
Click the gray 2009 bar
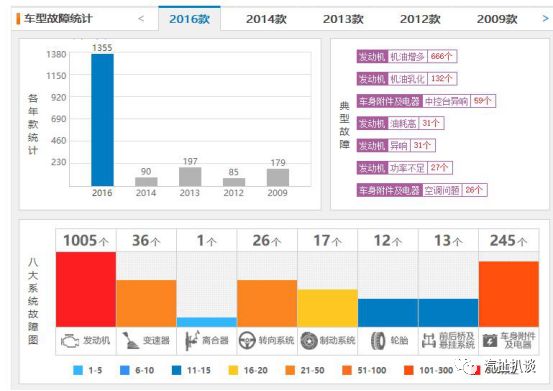pos(278,177)
